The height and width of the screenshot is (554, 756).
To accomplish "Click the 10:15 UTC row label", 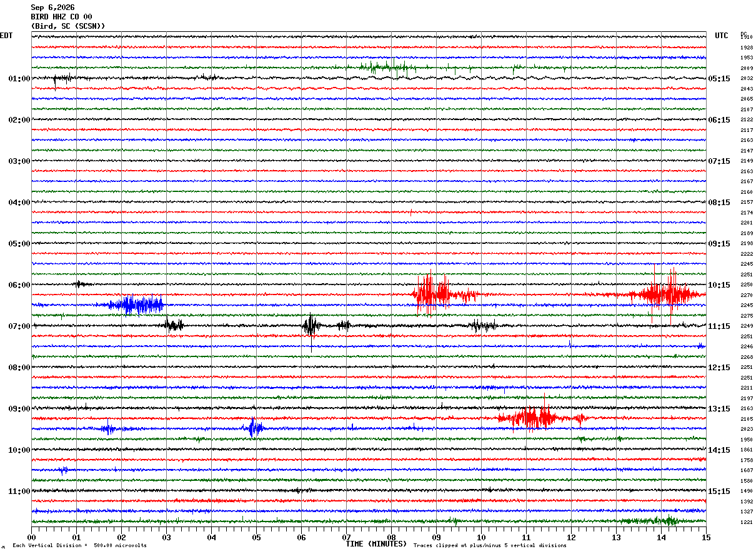I will (719, 285).
